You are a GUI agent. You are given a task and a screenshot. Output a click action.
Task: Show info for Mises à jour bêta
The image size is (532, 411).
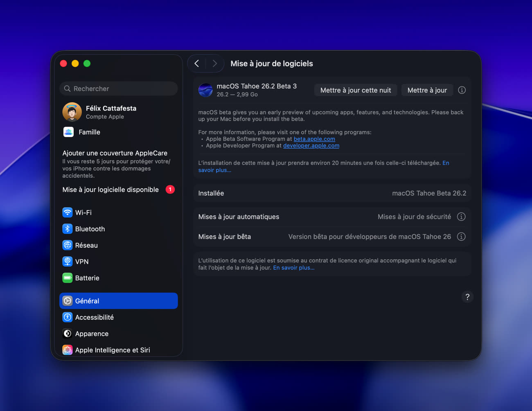click(x=461, y=237)
